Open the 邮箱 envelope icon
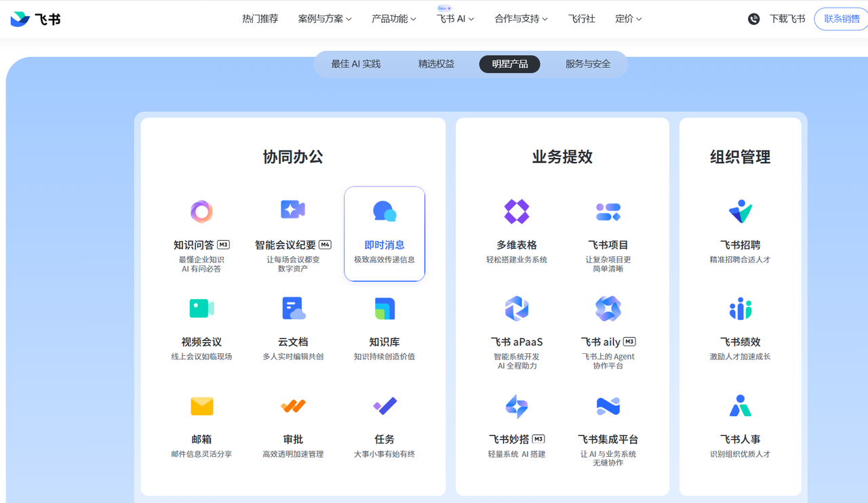Viewport: 868px width, 503px height. point(201,406)
